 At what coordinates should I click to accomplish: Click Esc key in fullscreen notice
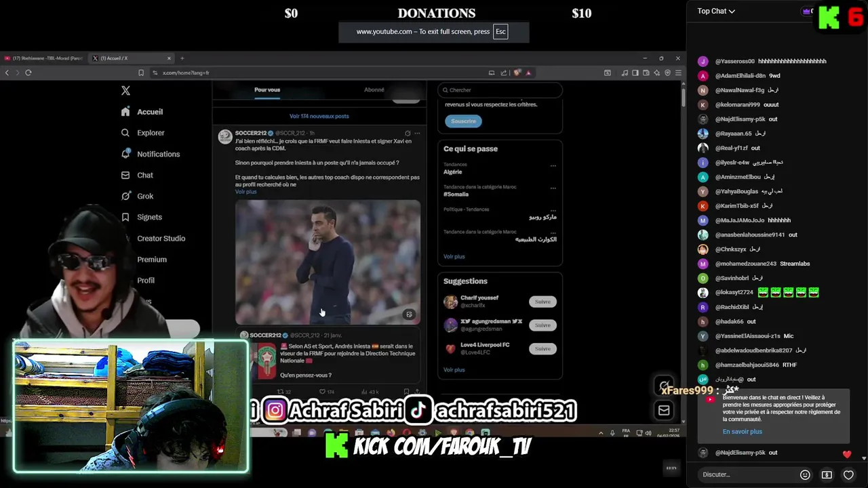tap(500, 32)
